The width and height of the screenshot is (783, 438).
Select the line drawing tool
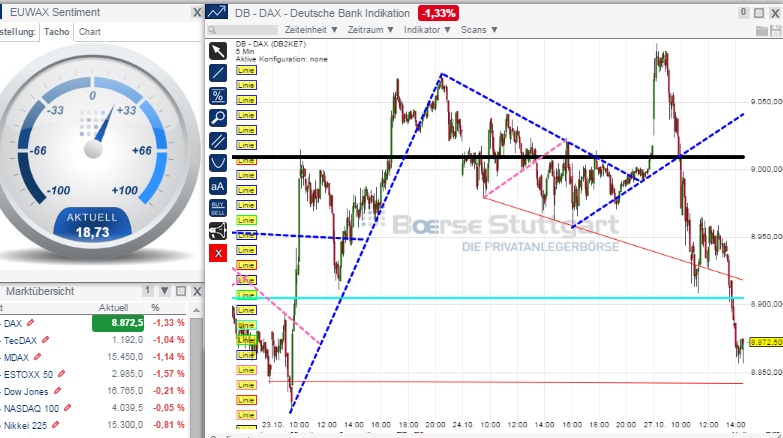click(x=218, y=73)
